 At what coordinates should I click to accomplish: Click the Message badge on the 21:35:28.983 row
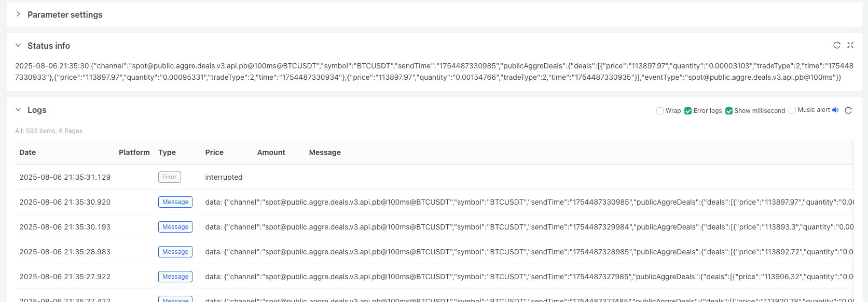(x=175, y=251)
